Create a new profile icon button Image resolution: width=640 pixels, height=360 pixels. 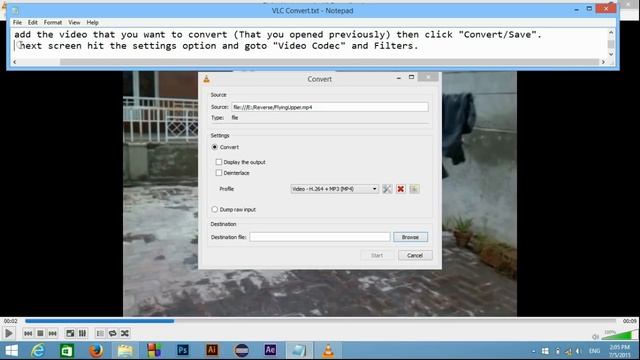click(414, 189)
